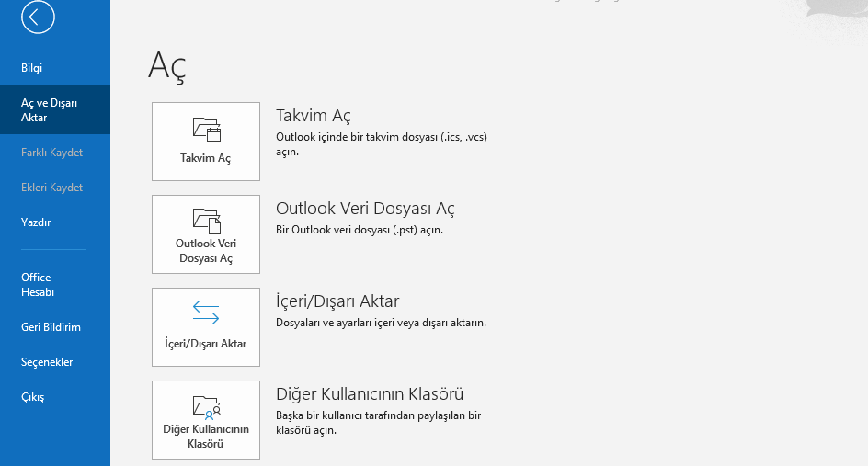
Task: Click the İçeri/Dışarı Aktar arrows icon
Action: pos(206,313)
